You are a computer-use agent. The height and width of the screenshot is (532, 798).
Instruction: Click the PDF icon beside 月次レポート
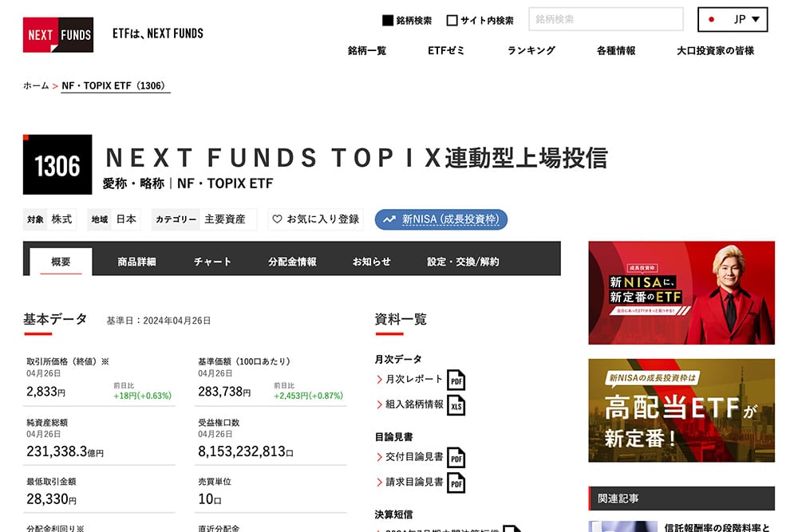pos(456,380)
